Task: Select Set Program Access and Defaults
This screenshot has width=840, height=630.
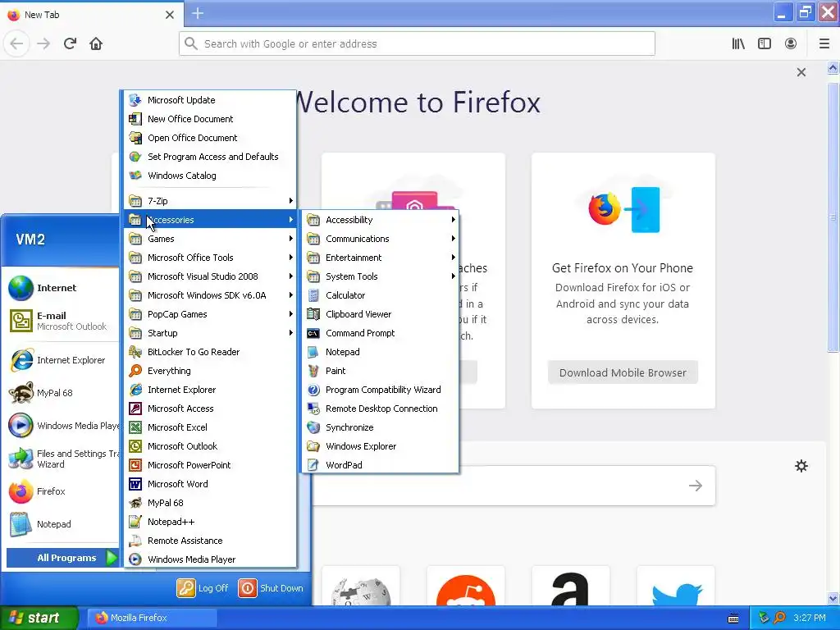Action: point(211,157)
